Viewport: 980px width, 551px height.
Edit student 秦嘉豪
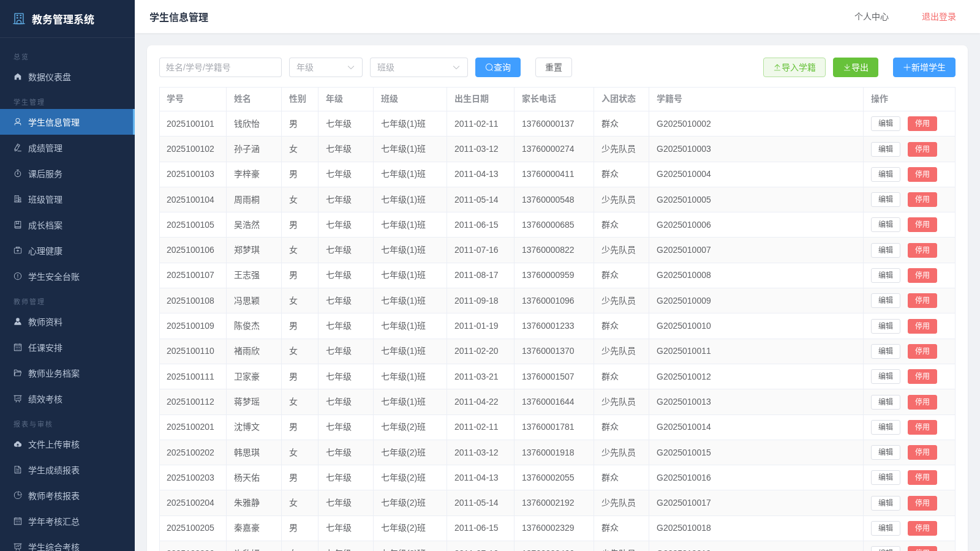(886, 528)
